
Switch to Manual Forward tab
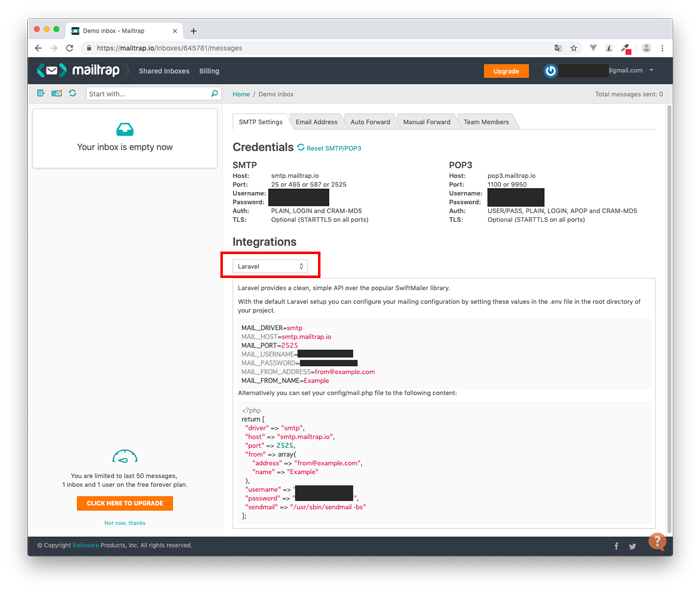click(427, 122)
